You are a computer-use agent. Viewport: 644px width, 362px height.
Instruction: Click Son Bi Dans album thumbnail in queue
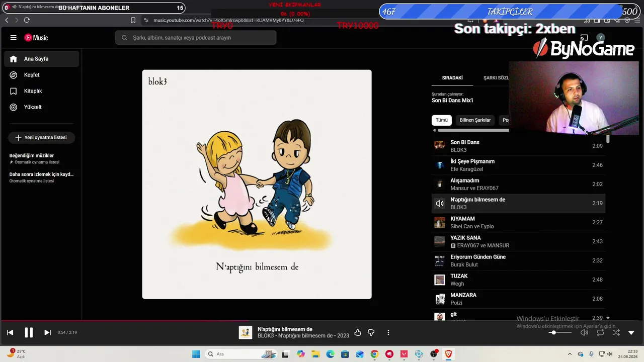[440, 146]
